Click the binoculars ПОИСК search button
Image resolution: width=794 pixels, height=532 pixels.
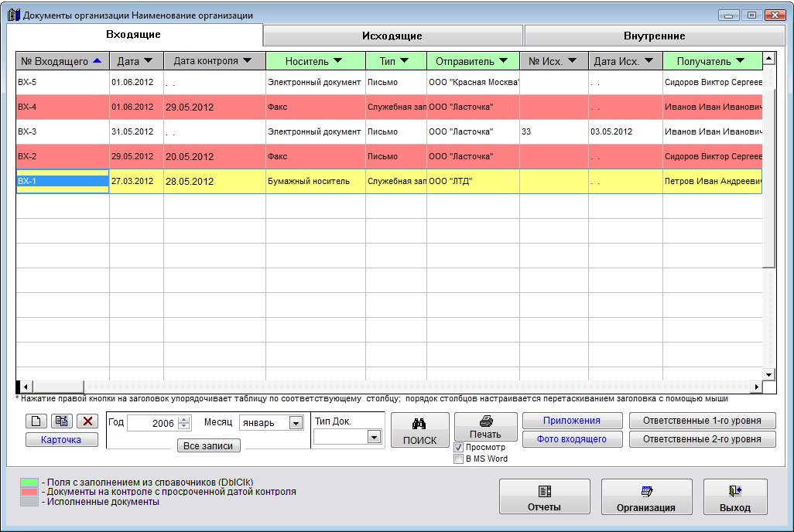point(419,431)
